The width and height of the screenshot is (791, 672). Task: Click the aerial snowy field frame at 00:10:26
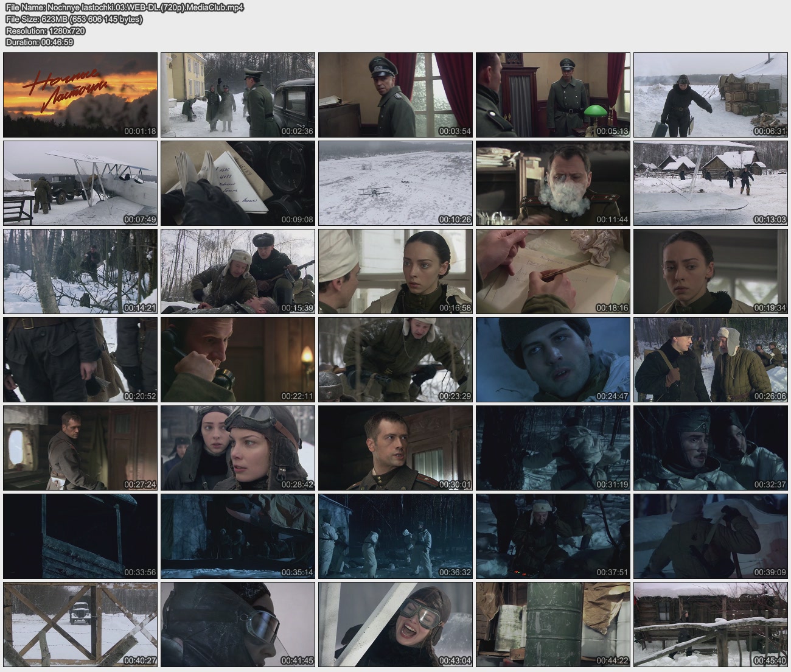tap(395, 183)
